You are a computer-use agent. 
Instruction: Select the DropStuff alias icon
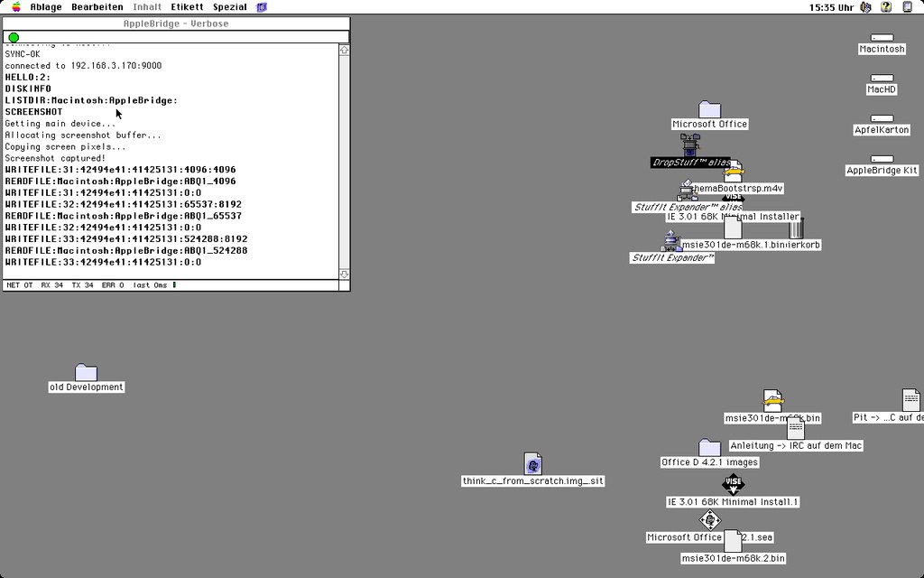pos(690,145)
